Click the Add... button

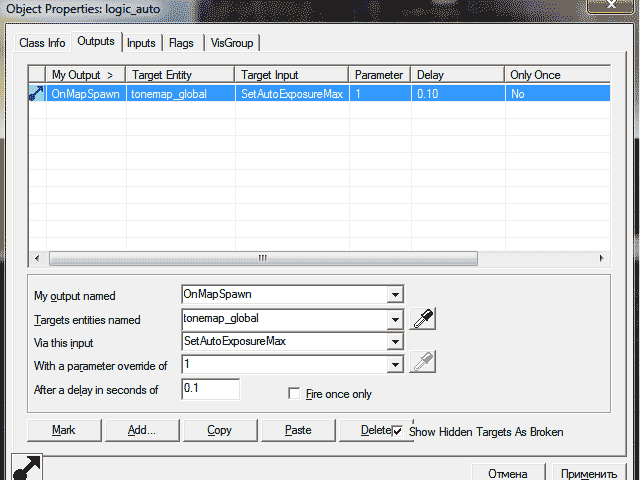click(x=142, y=430)
